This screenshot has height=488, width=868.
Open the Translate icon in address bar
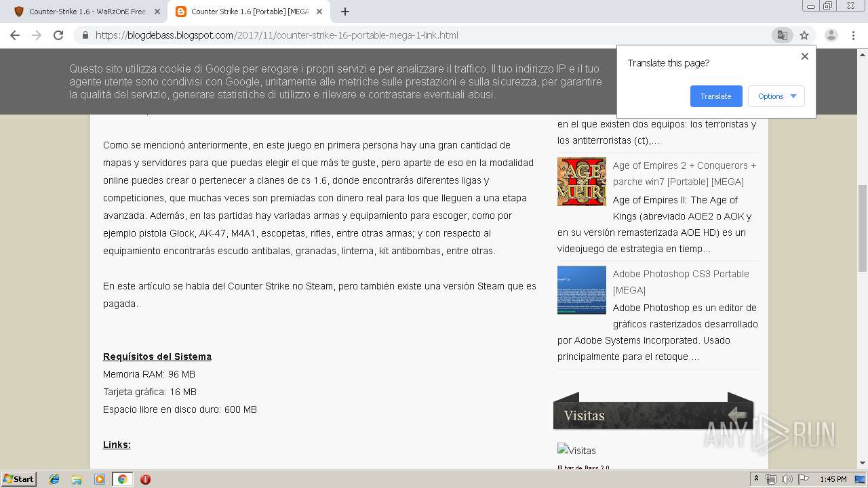(x=782, y=35)
